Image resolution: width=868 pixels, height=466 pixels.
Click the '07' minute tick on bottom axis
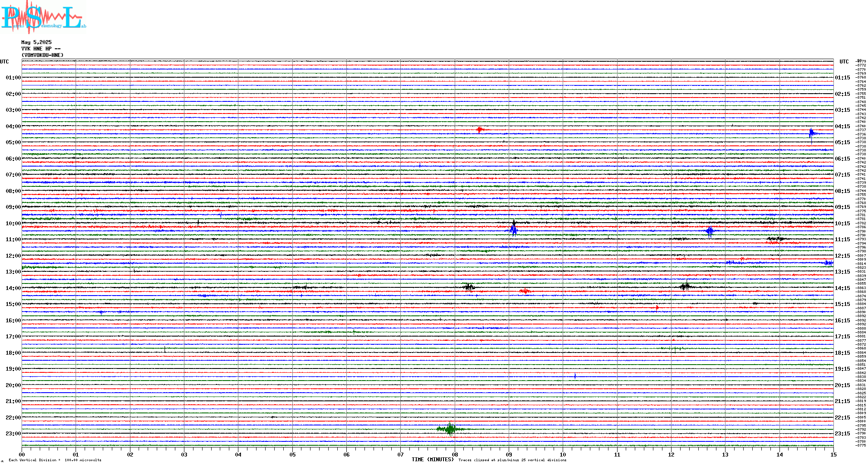click(x=401, y=454)
